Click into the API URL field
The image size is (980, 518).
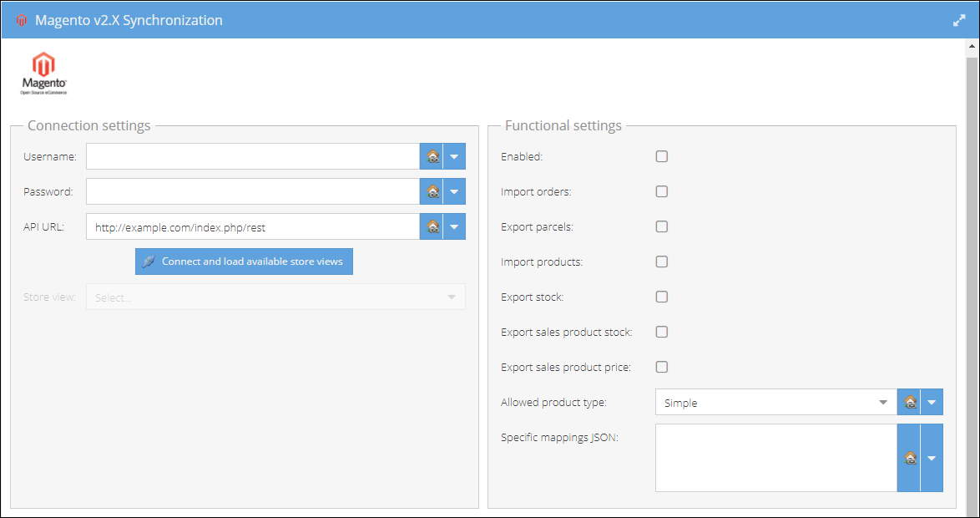[x=253, y=226]
